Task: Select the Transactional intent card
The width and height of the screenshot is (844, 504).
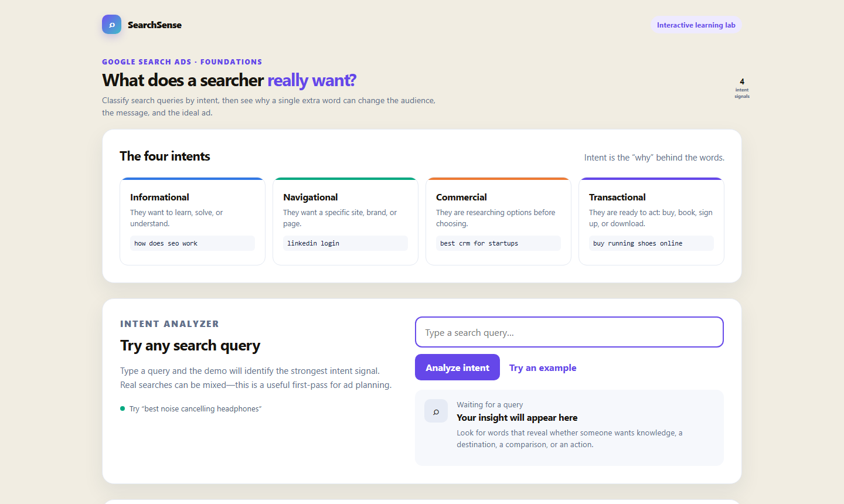Action: [x=651, y=221]
